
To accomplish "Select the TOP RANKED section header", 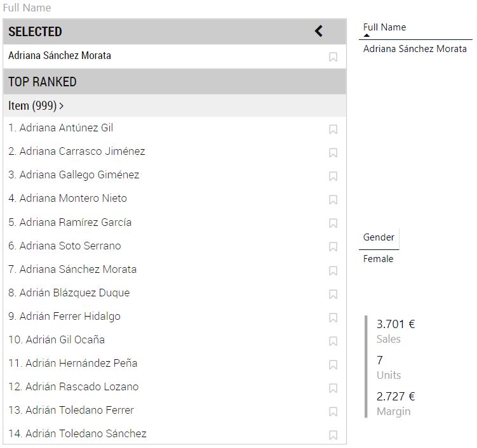I will tap(43, 82).
